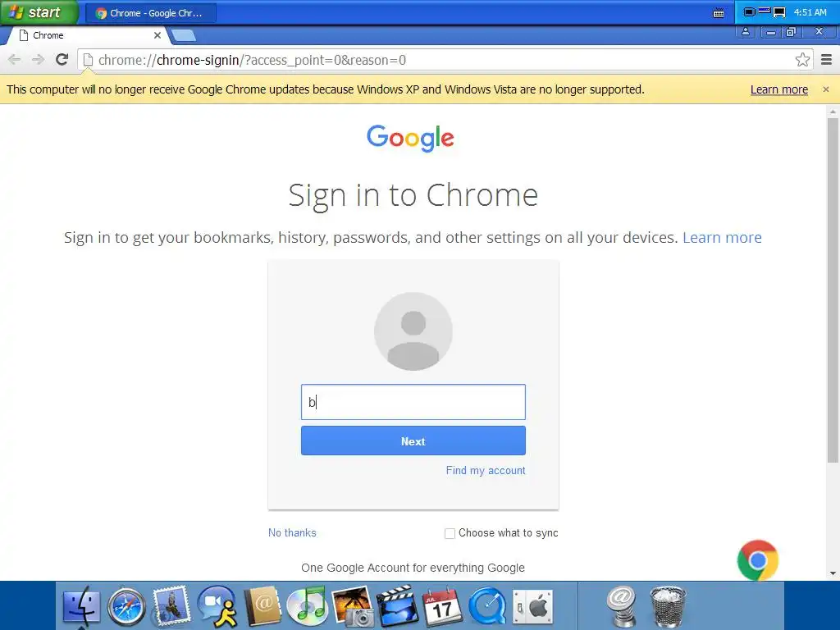Open the Chrome user profile button

click(745, 32)
